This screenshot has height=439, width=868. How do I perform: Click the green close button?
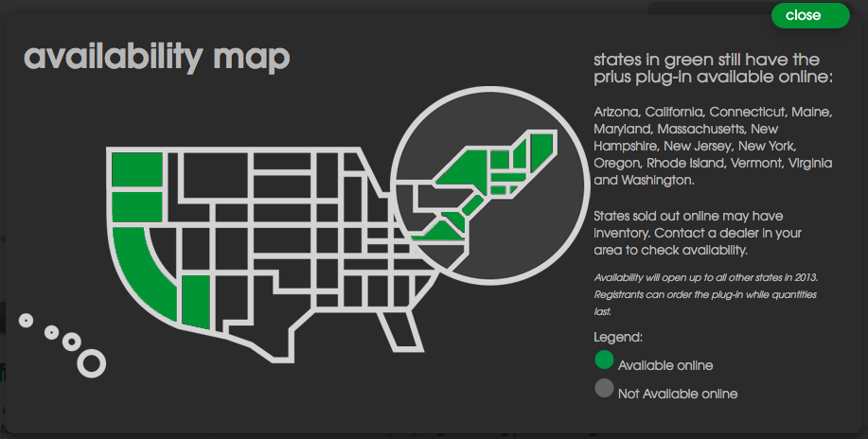click(810, 15)
